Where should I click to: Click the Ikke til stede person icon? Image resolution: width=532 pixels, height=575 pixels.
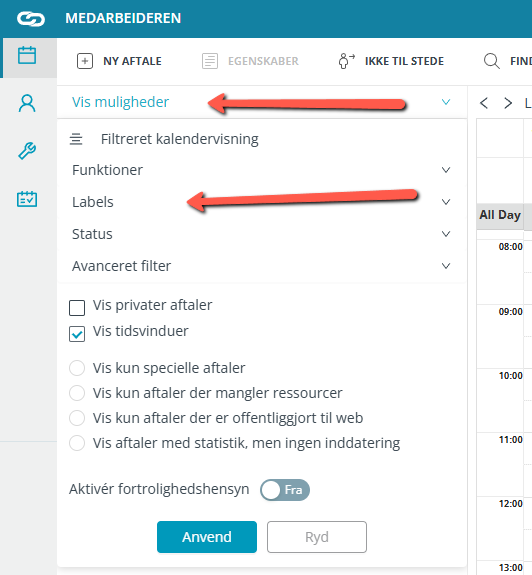pyautogui.click(x=346, y=61)
